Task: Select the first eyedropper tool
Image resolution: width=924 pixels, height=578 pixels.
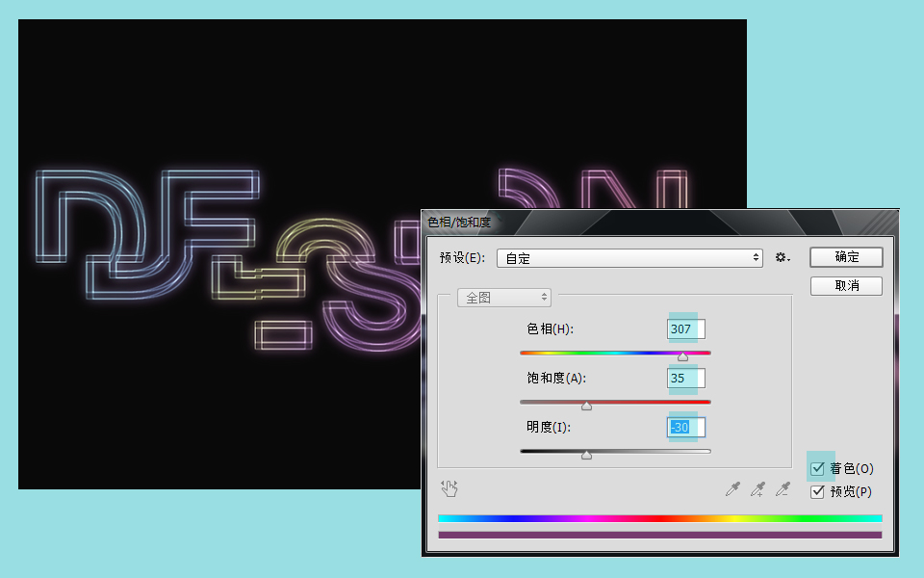Action: [x=732, y=488]
